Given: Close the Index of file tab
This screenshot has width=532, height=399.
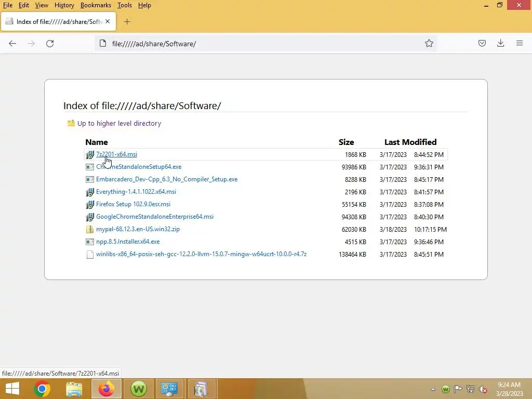Looking at the screenshot, I should pos(108,21).
